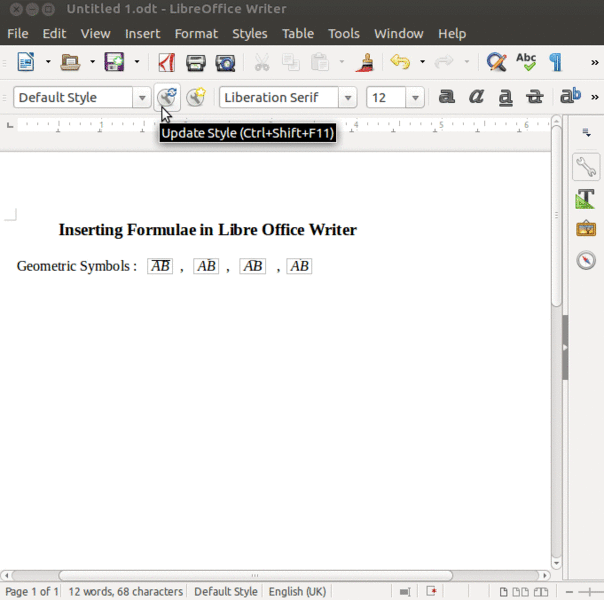
Task: Click the ruler tab stop selector
Action: pos(10,125)
